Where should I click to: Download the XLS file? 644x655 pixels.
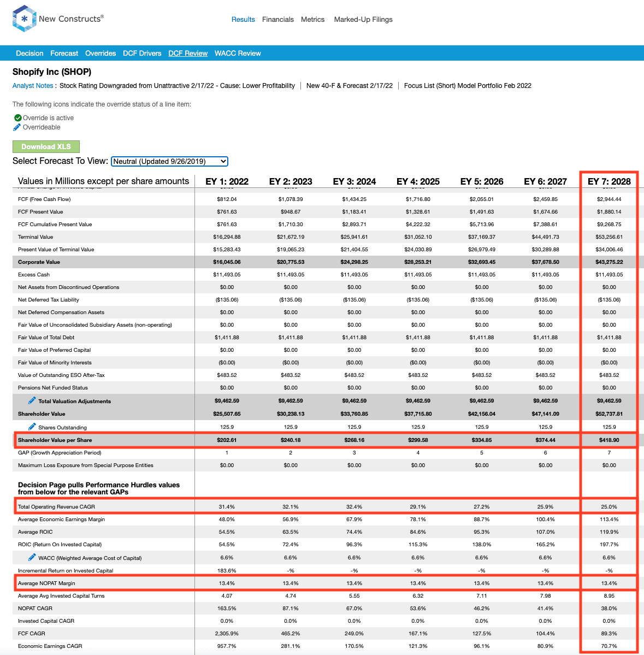tap(46, 146)
